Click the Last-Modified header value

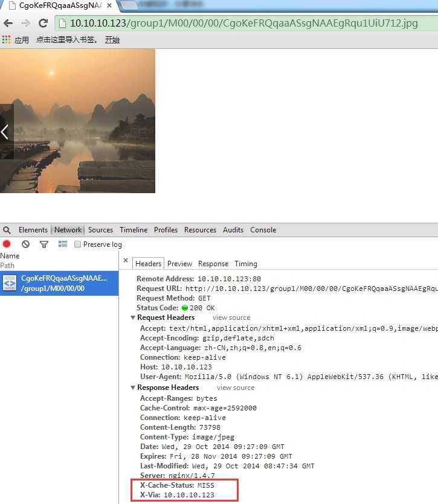pos(253,466)
